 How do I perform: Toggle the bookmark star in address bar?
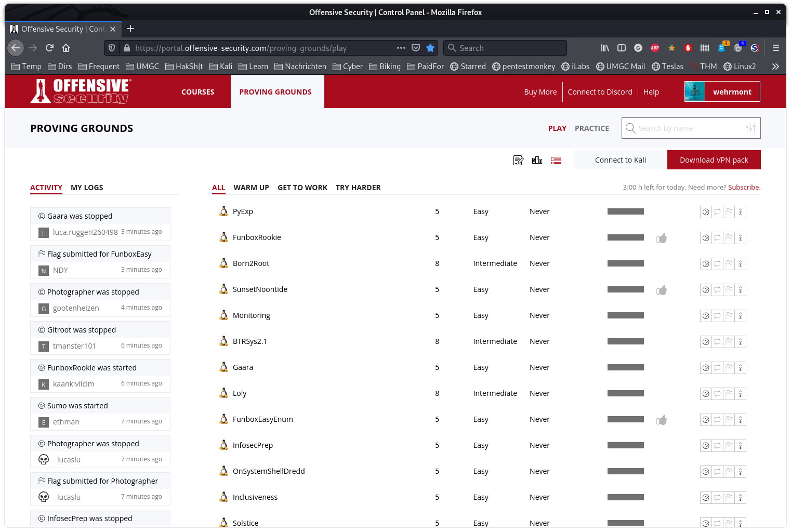pyautogui.click(x=430, y=48)
